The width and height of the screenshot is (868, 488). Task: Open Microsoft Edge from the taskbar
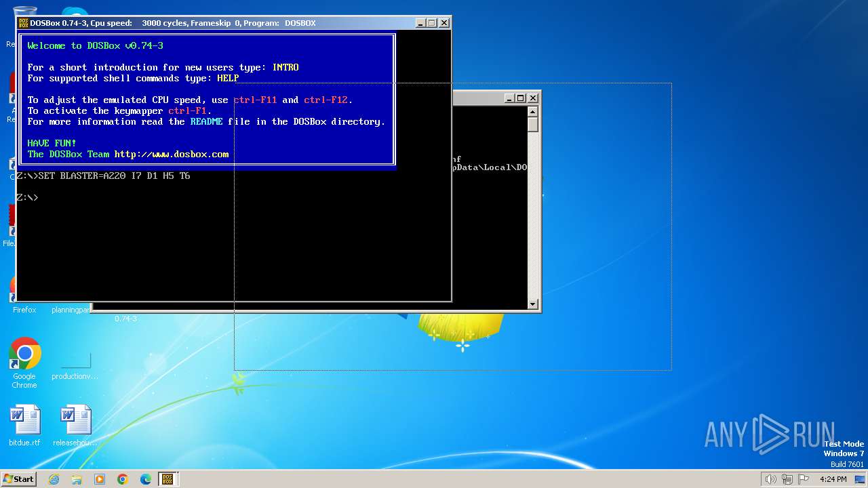pyautogui.click(x=146, y=479)
